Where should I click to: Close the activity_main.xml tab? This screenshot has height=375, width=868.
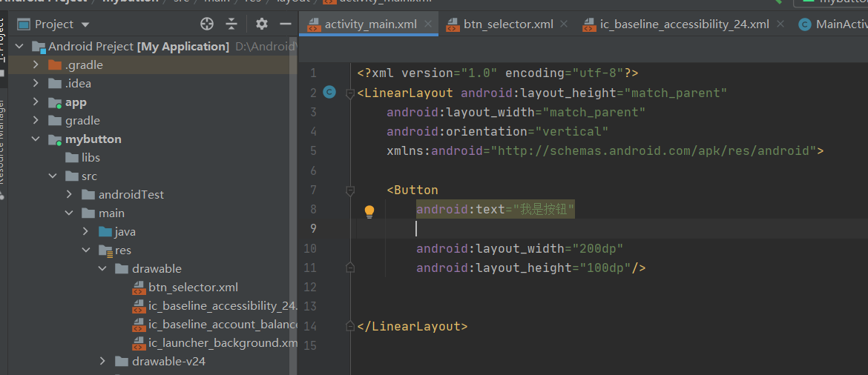point(428,24)
